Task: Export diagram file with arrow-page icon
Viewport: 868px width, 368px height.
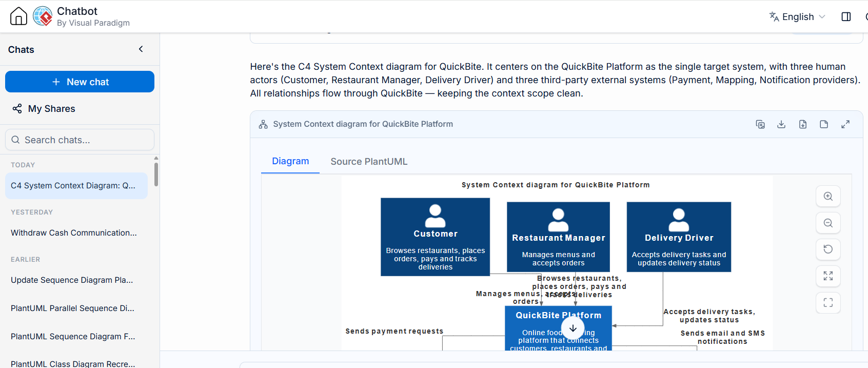Action: pos(803,124)
